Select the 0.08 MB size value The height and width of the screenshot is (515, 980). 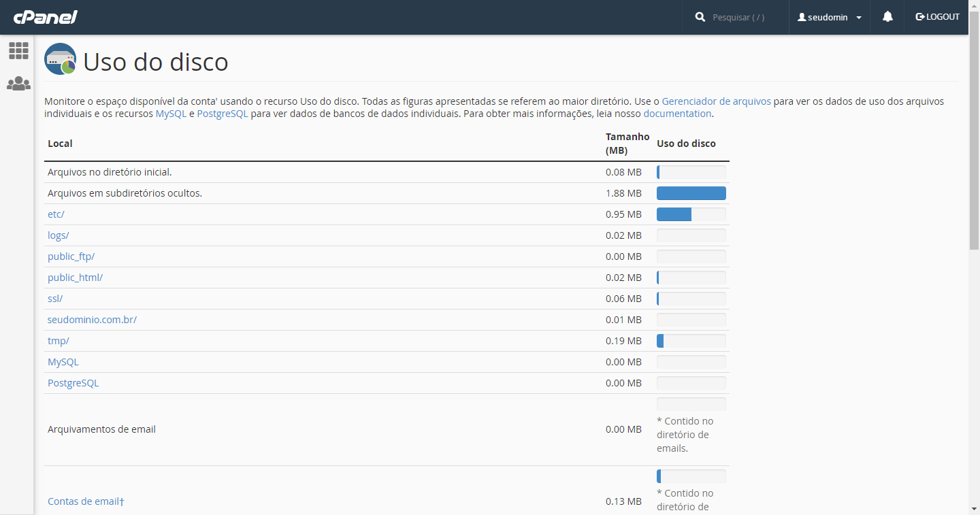pos(623,172)
